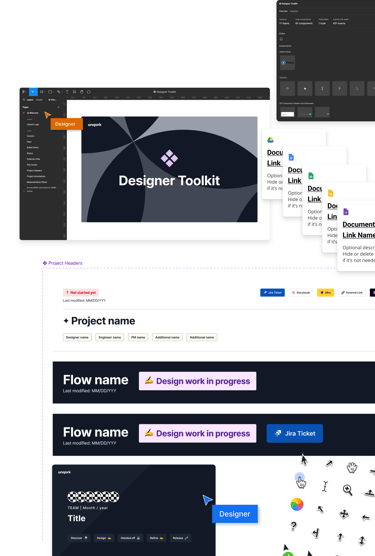This screenshot has width=375, height=556.
Task: Click the I-beam text cursor icon
Action: click(x=325, y=486)
